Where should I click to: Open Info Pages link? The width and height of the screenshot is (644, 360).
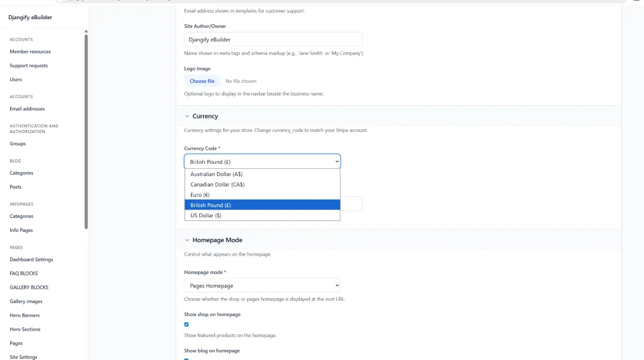pos(21,230)
